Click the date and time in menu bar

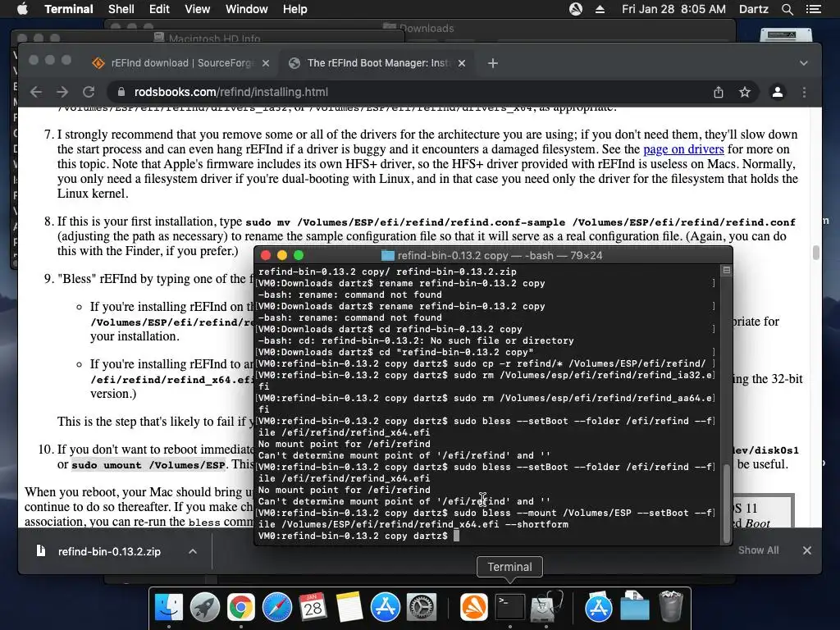tap(674, 9)
